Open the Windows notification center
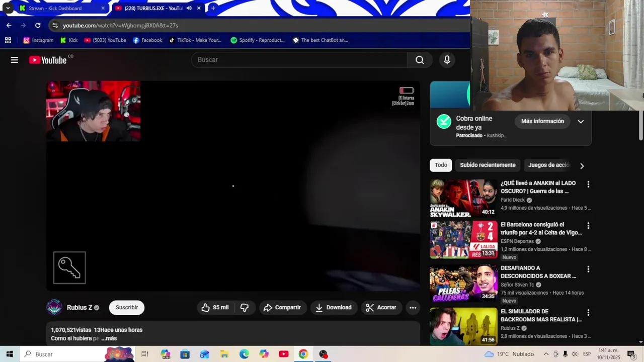 pyautogui.click(x=631, y=354)
